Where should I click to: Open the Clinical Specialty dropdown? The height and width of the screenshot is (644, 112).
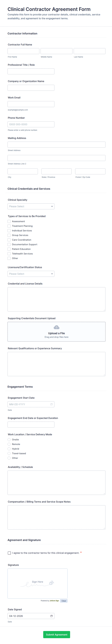coord(31,206)
